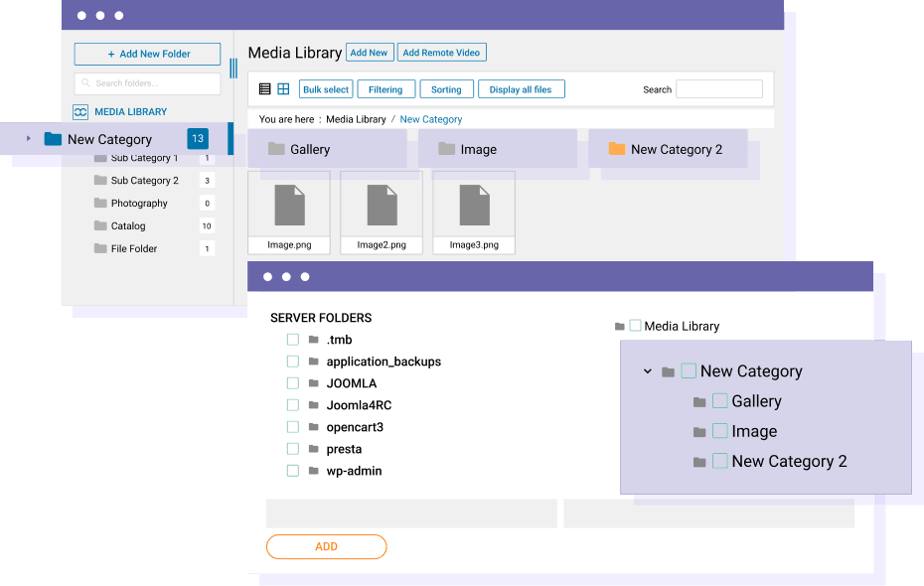Click the File Folder icon in sidebar

pyautogui.click(x=100, y=248)
